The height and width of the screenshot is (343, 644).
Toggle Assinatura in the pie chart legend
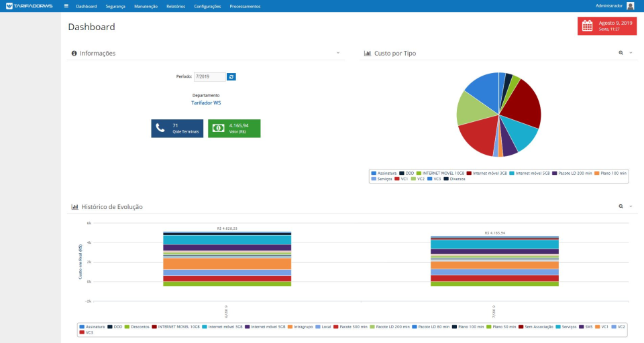point(384,173)
